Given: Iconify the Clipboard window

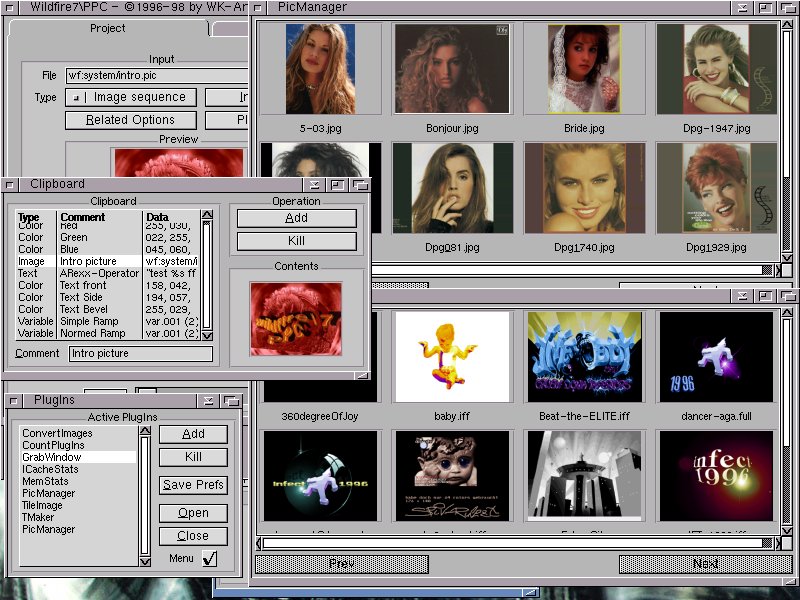Looking at the screenshot, I should pos(315,185).
